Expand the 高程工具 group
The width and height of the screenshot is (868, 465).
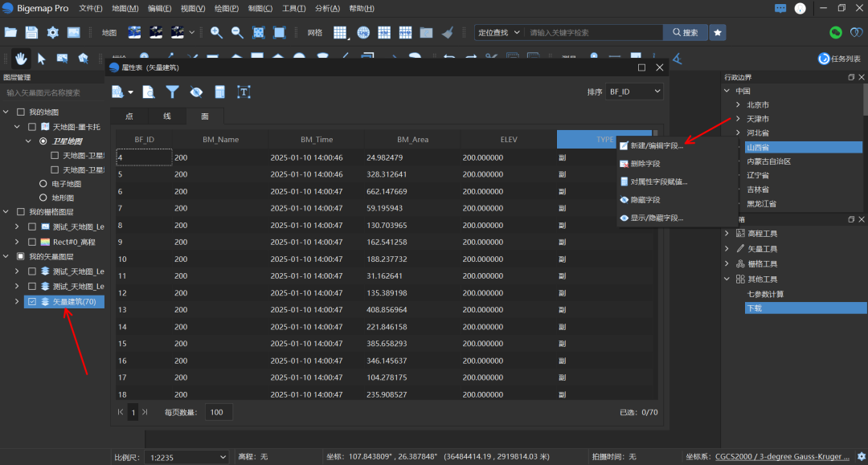(727, 234)
